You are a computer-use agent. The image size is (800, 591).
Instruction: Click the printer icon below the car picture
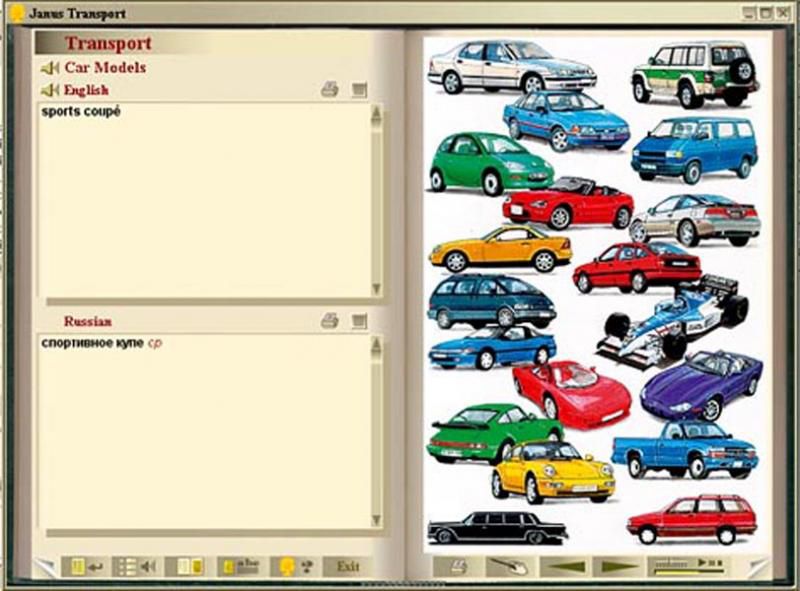coord(458,566)
